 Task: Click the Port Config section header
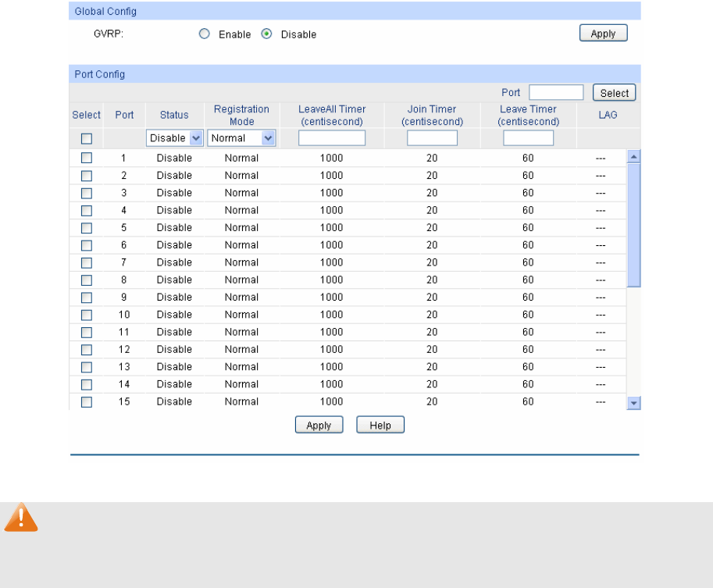355,73
